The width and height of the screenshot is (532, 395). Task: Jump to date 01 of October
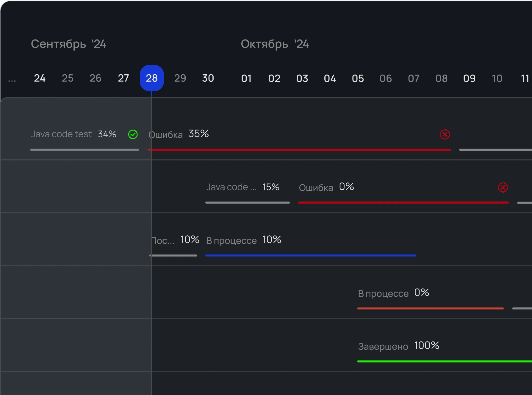(246, 78)
